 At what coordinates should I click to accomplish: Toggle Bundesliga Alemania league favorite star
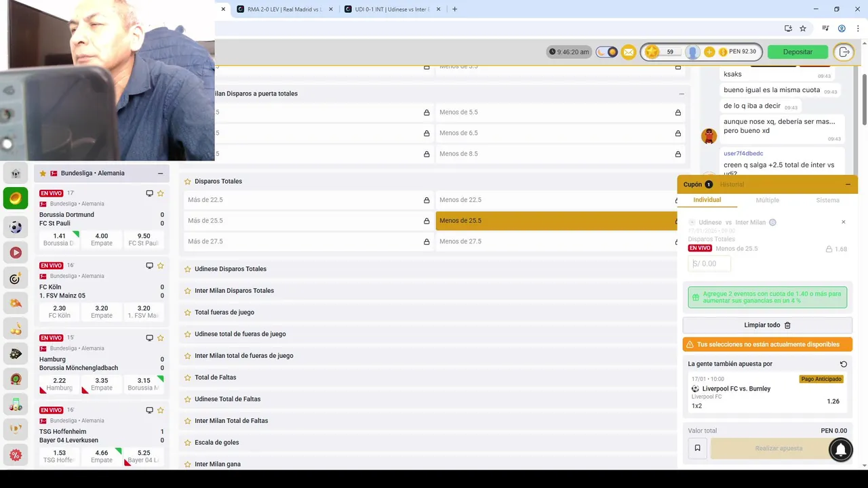(43, 174)
